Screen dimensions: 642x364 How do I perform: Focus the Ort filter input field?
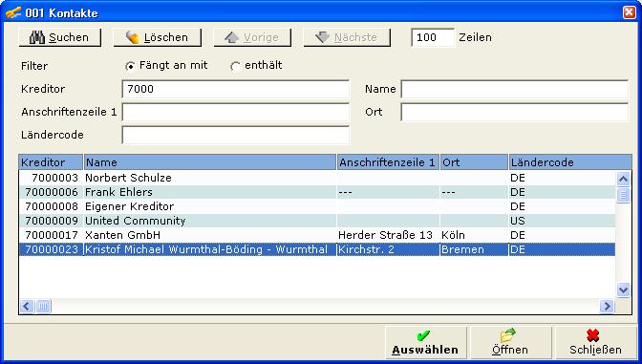click(x=514, y=112)
